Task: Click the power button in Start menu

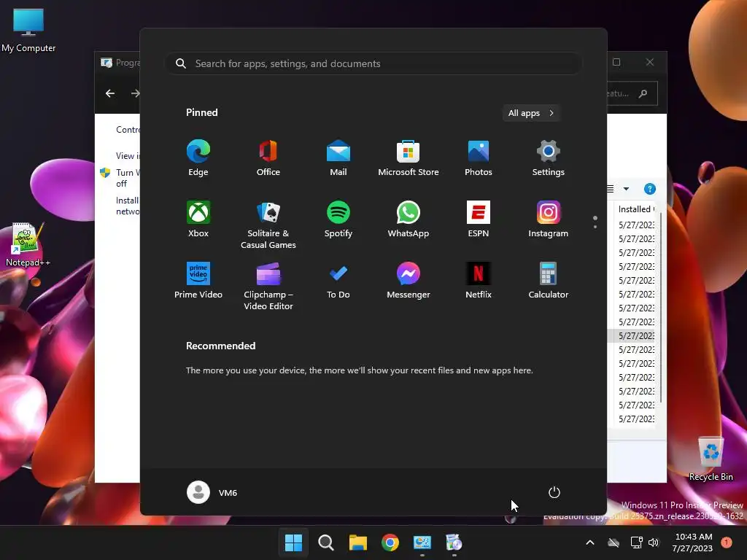Action: [554, 492]
